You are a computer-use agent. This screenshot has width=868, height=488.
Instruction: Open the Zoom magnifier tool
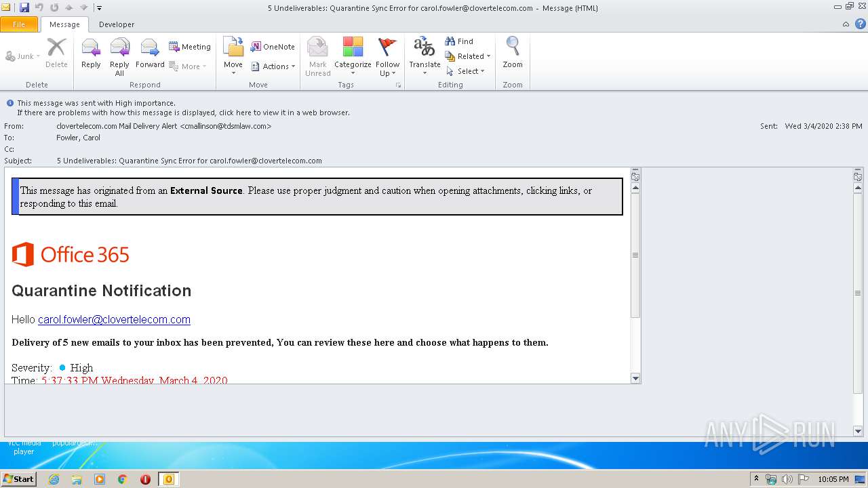pos(513,54)
